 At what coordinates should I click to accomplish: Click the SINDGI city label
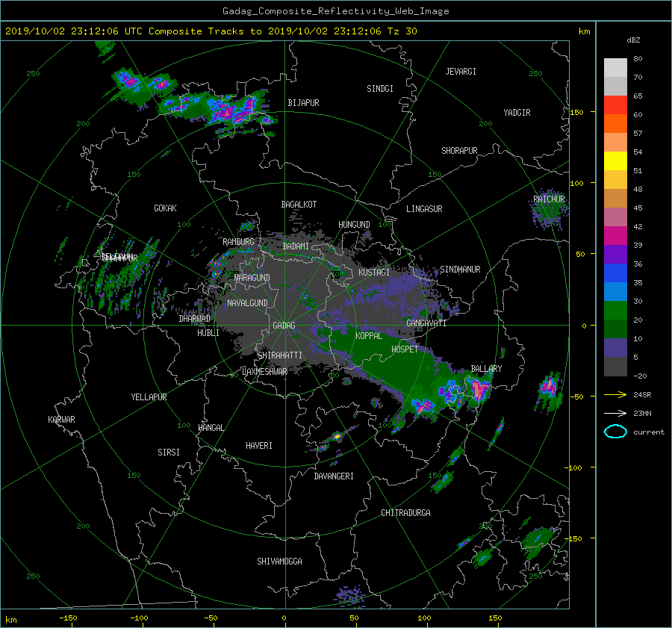coord(380,89)
